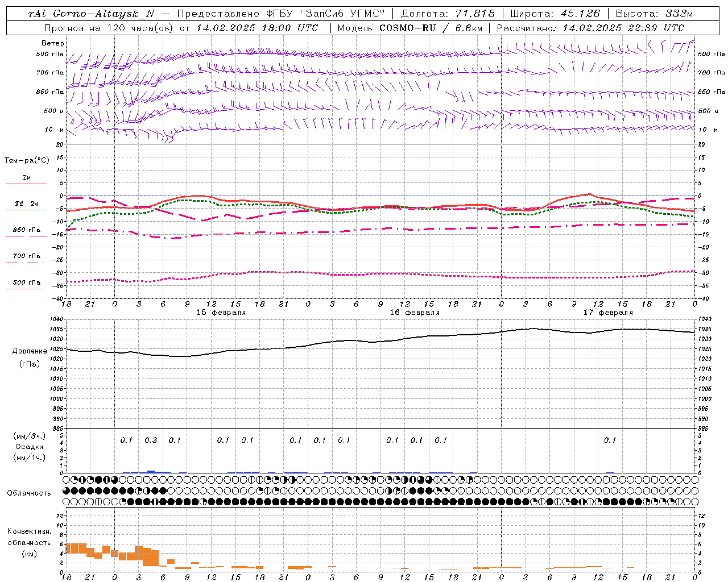Click the Долгота: 71.818 longitude value

pyautogui.click(x=448, y=14)
